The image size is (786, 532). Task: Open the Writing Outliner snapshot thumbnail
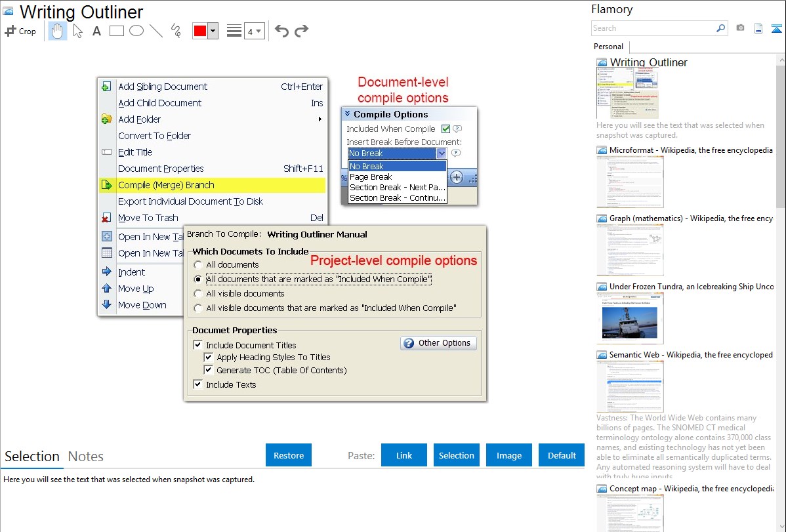[628, 93]
